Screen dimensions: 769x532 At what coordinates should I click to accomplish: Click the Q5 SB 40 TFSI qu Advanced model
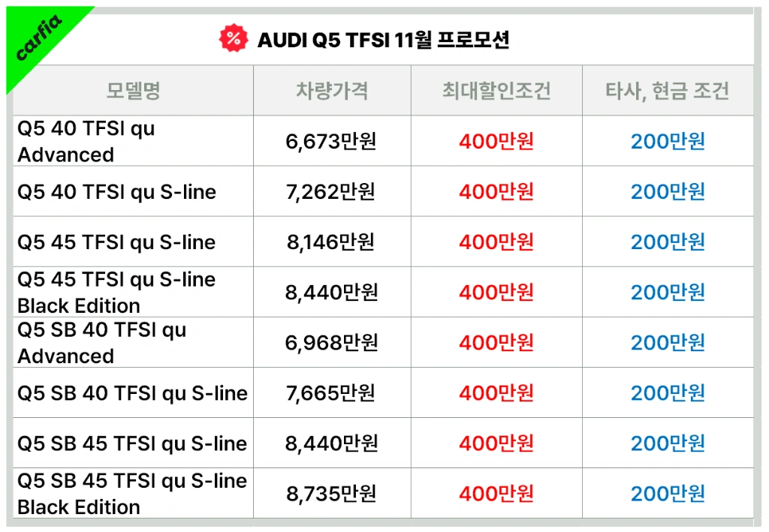(x=102, y=343)
